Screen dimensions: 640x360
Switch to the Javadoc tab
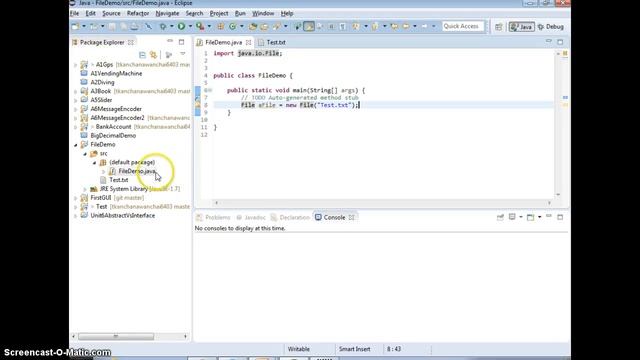[x=251, y=218]
